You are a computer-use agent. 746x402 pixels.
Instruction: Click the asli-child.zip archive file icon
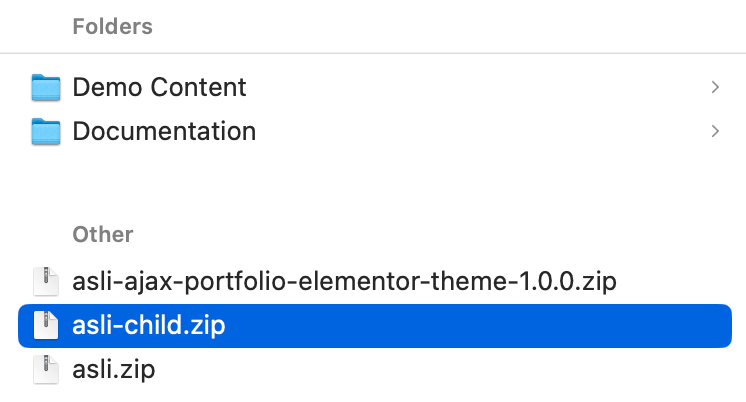pyautogui.click(x=46, y=326)
